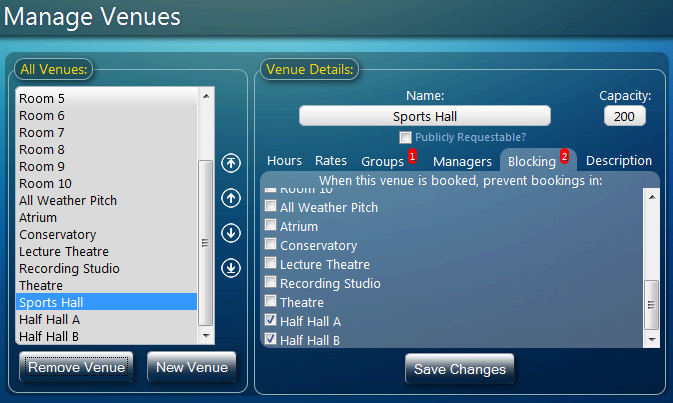This screenshot has height=403, width=673.
Task: Select Room 6 in All Venues list
Action: (106, 115)
